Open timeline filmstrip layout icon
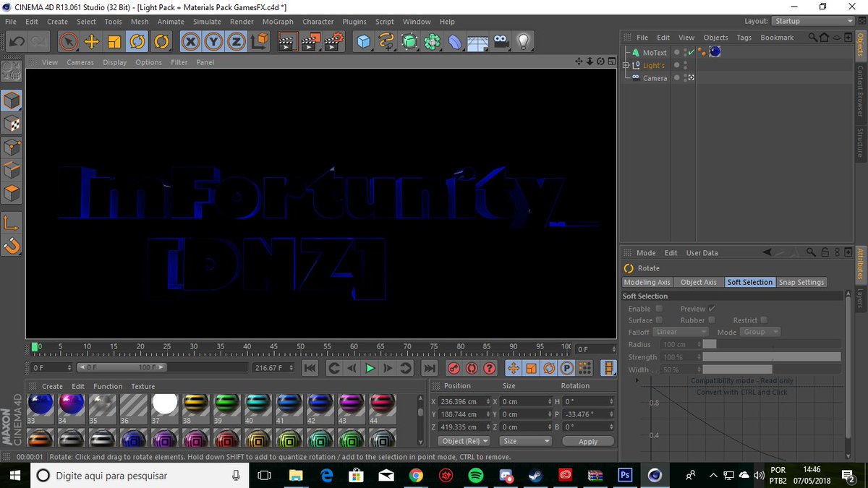Screen dimensions: 868x488 point(610,368)
